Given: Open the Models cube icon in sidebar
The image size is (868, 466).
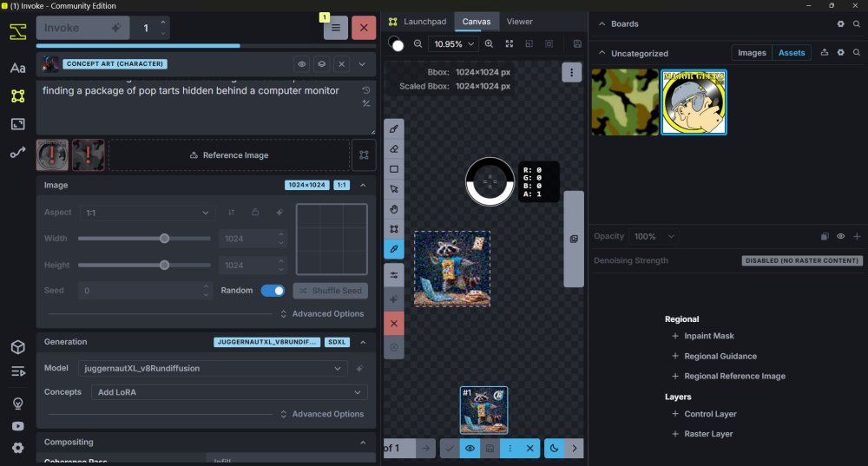Looking at the screenshot, I should [x=17, y=347].
